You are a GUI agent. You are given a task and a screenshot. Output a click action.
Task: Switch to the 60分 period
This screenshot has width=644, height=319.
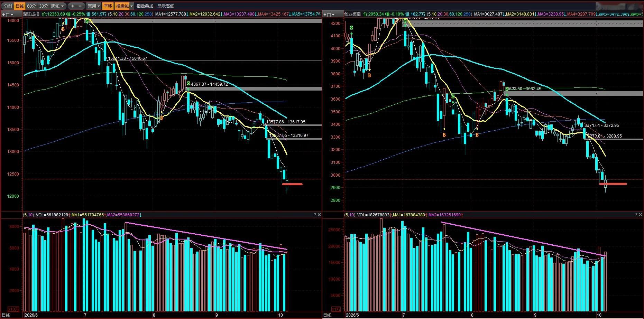click(31, 6)
